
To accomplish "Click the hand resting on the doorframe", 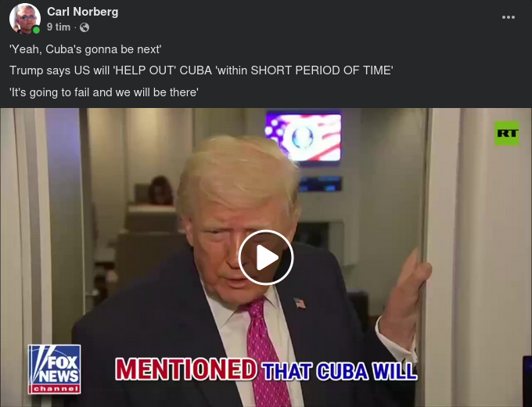I will (406, 295).
